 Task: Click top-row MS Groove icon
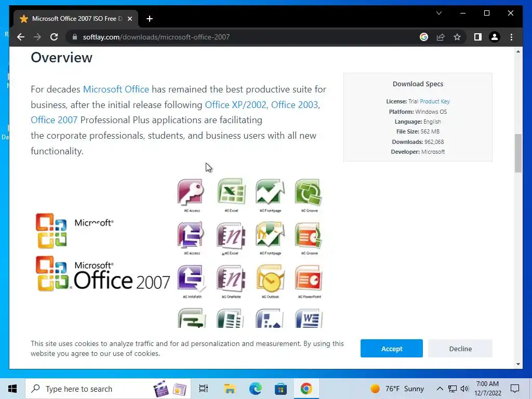point(309,192)
